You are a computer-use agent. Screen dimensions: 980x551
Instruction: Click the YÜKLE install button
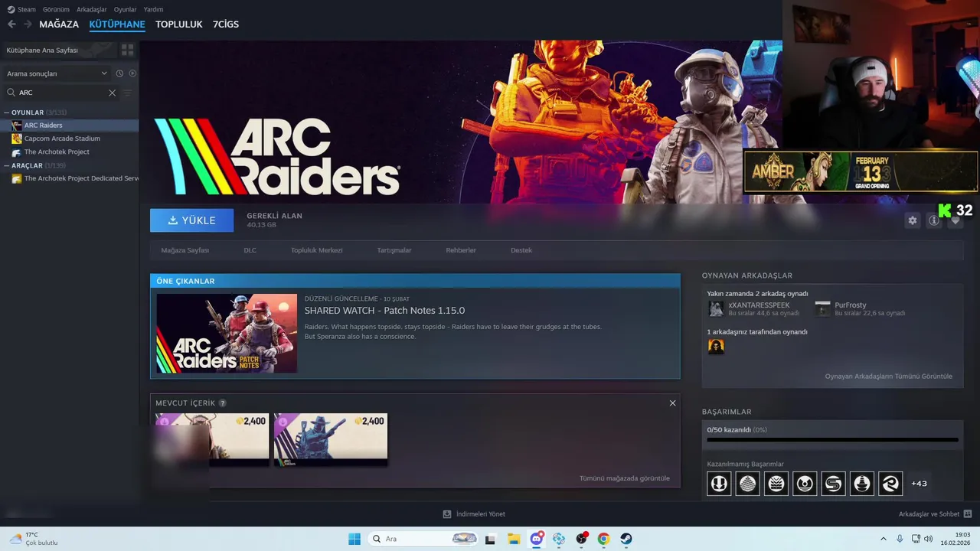191,220
